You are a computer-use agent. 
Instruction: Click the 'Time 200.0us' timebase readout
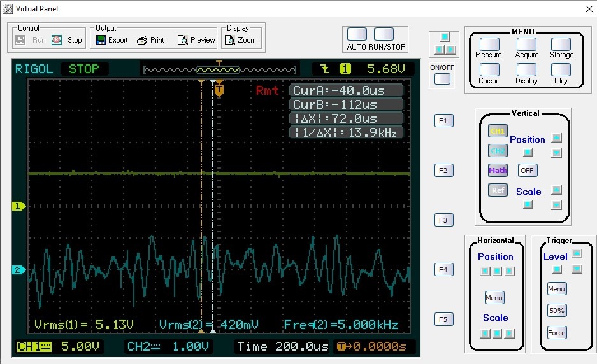click(282, 347)
